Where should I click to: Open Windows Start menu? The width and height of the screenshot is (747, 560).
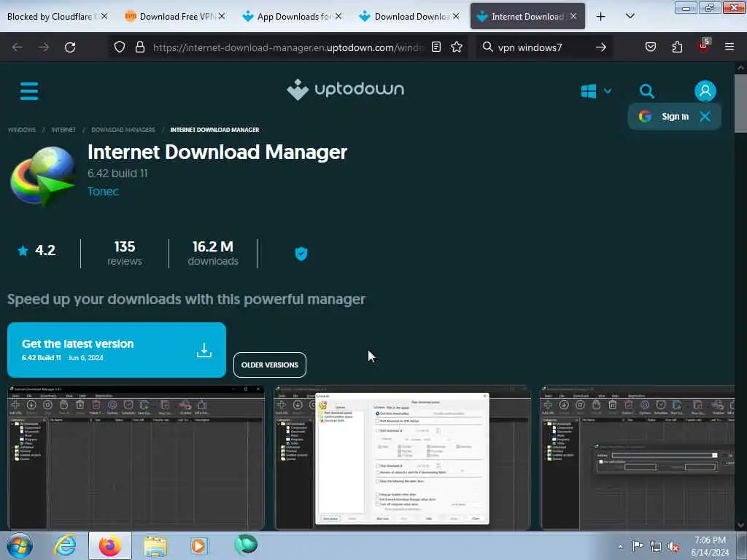tap(20, 545)
